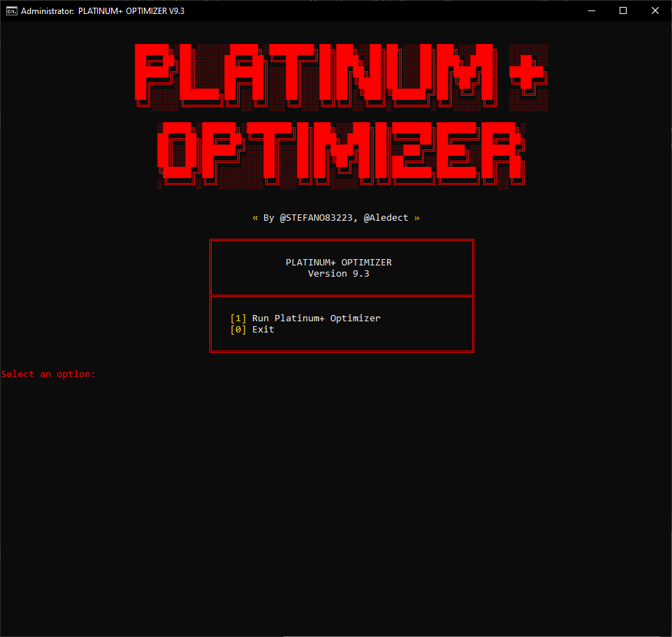Click the large red 'OPTIMIZER' ASCII banner
The width and height of the screenshot is (672, 637).
point(341,155)
